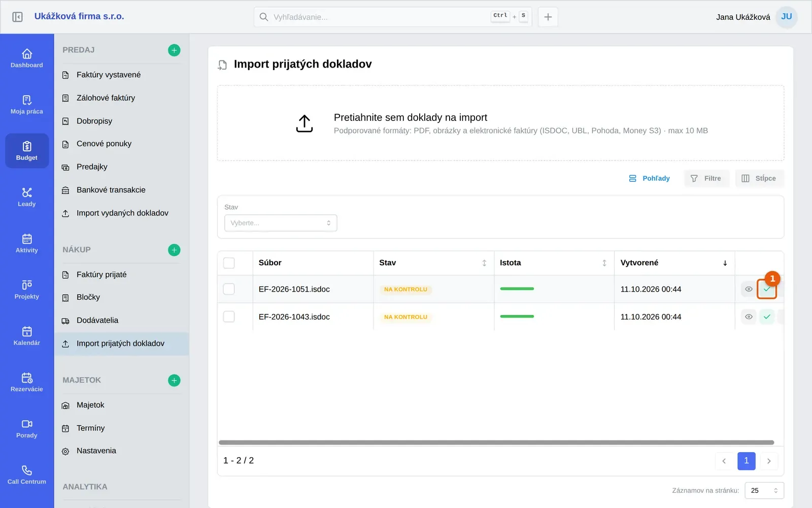The width and height of the screenshot is (812, 508).
Task: Open Faktúry prijaté menu item
Action: (x=121, y=274)
